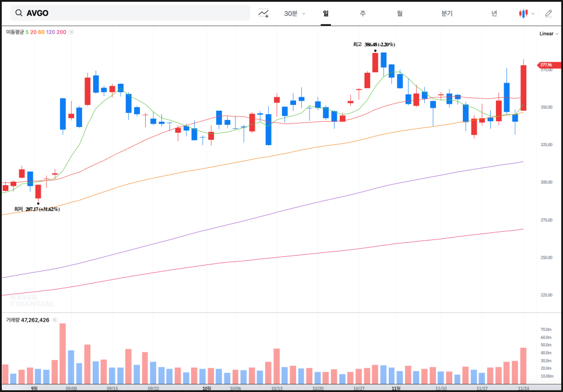
Task: Select the 년 yearly tab
Action: (x=494, y=13)
